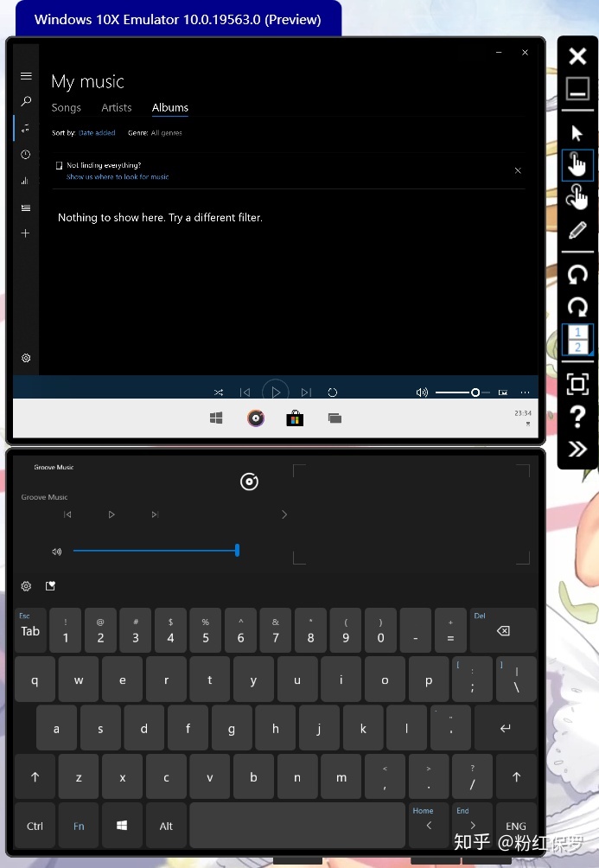
Task: Select the Albums tab
Action: 170,107
